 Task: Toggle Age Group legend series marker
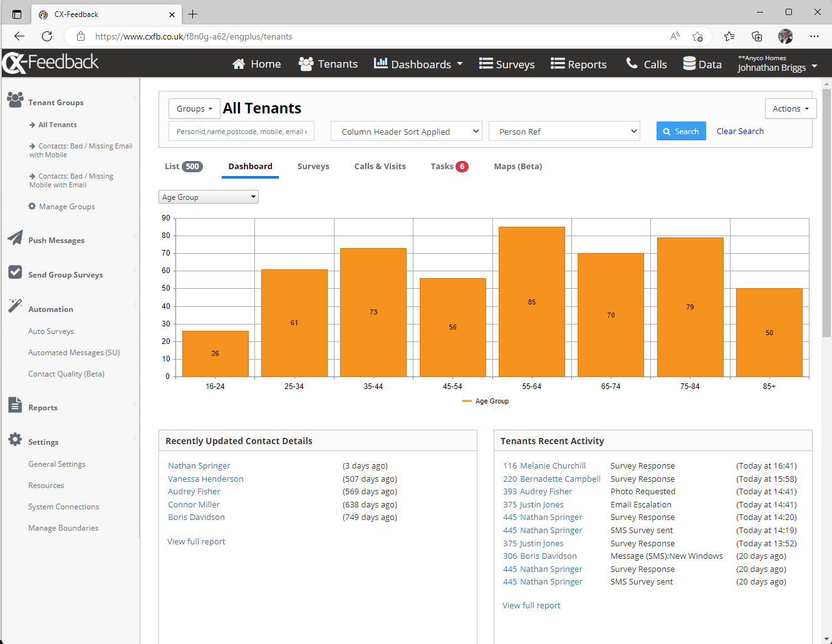pos(466,401)
